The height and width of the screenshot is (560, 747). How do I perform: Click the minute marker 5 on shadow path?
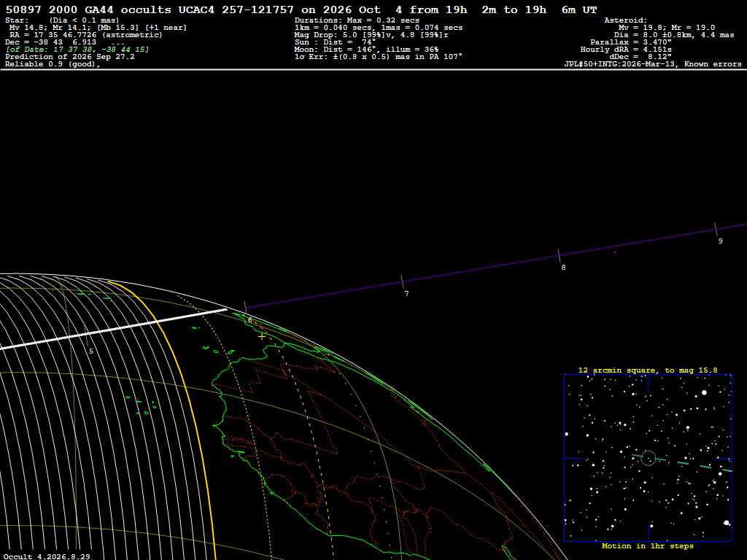tap(91, 351)
